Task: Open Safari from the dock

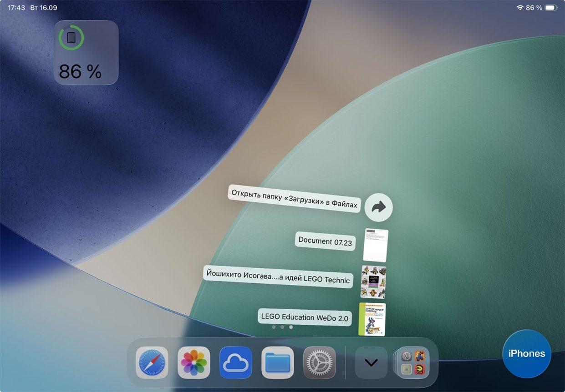Action: pos(152,362)
